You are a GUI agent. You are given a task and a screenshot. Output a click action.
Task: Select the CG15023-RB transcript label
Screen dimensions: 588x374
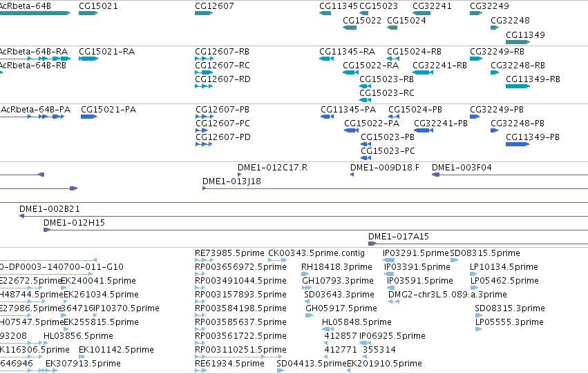pos(387,79)
